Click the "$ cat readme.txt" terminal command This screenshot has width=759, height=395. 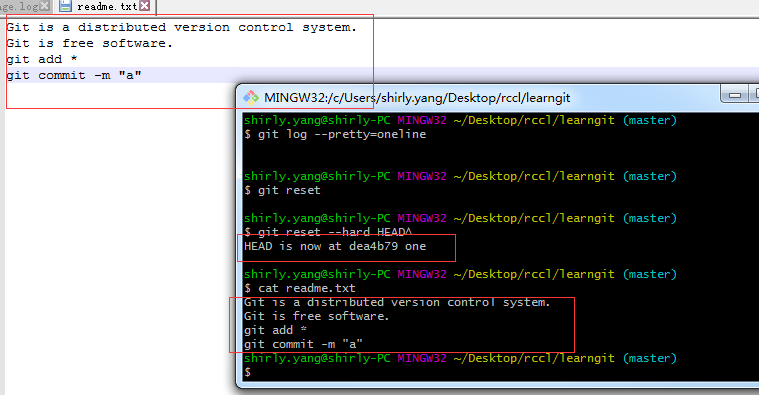pos(300,289)
